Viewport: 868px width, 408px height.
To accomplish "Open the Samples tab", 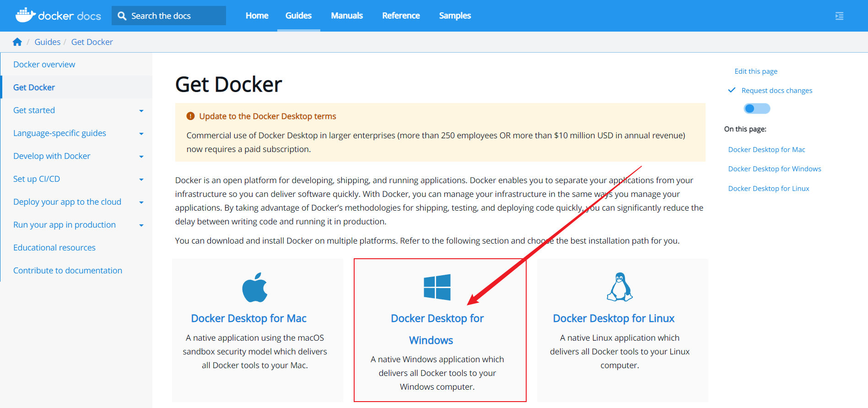I will click(455, 16).
